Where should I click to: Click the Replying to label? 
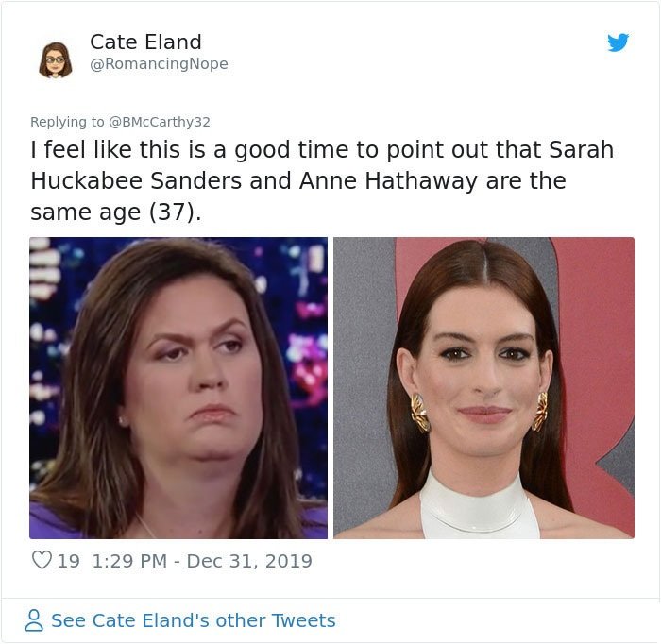pyautogui.click(x=67, y=122)
